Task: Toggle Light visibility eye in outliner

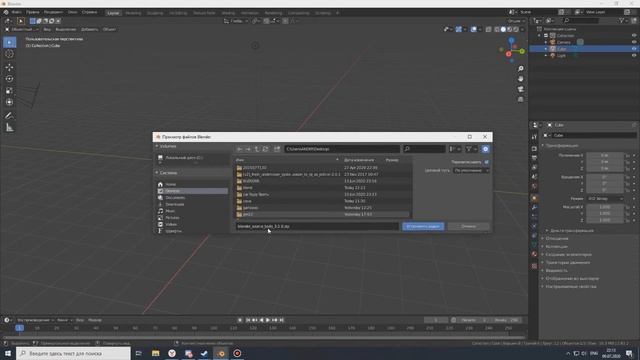Action: [x=634, y=55]
